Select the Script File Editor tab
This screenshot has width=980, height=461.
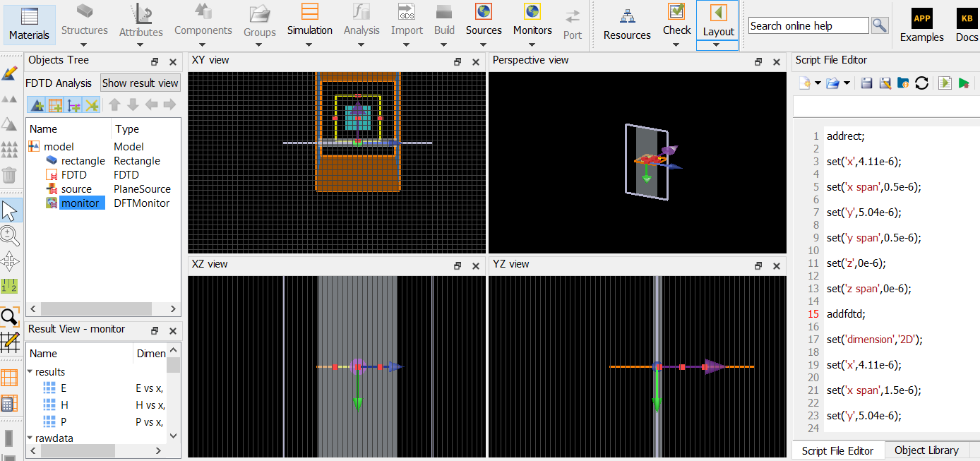click(837, 450)
